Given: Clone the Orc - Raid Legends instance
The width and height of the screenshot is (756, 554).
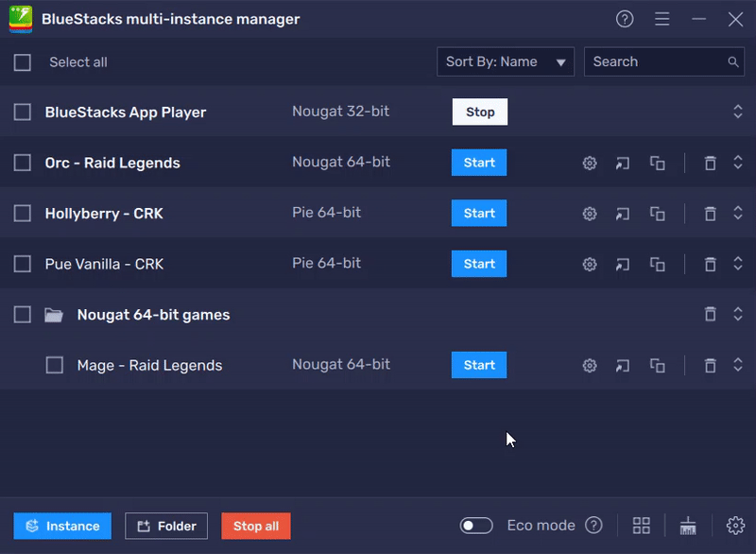Looking at the screenshot, I should click(x=657, y=163).
